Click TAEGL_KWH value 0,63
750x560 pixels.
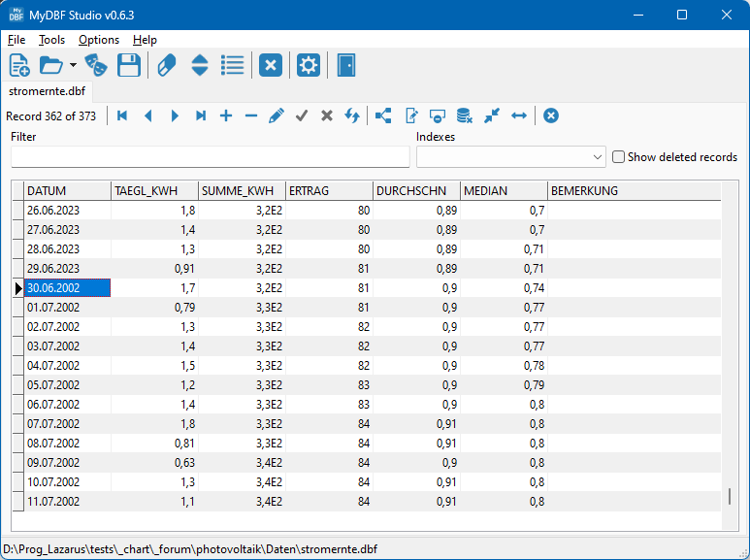154,463
